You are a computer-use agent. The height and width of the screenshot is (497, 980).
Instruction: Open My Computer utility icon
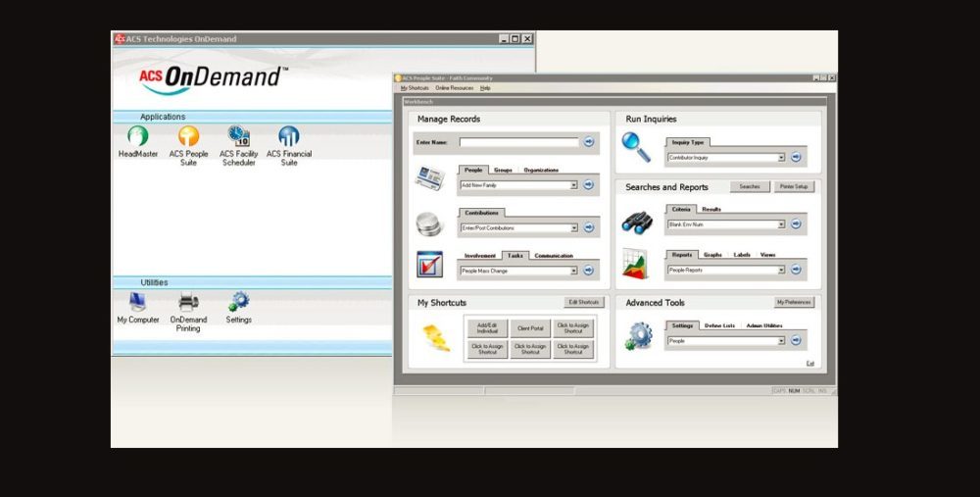(x=138, y=303)
